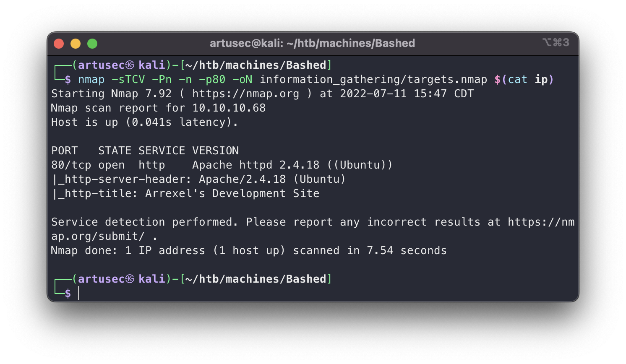
Task: Click the ⌥⌘3 shortcut indicator in title bar
Action: coord(556,42)
